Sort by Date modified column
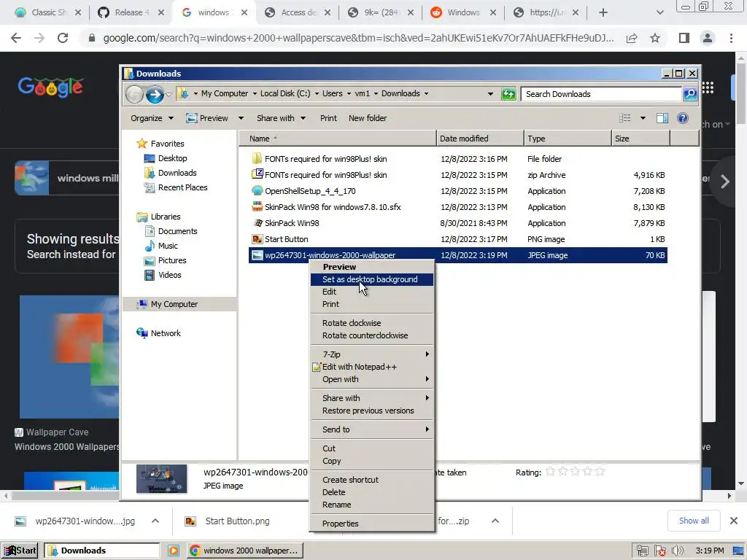747x560 pixels. click(480, 139)
